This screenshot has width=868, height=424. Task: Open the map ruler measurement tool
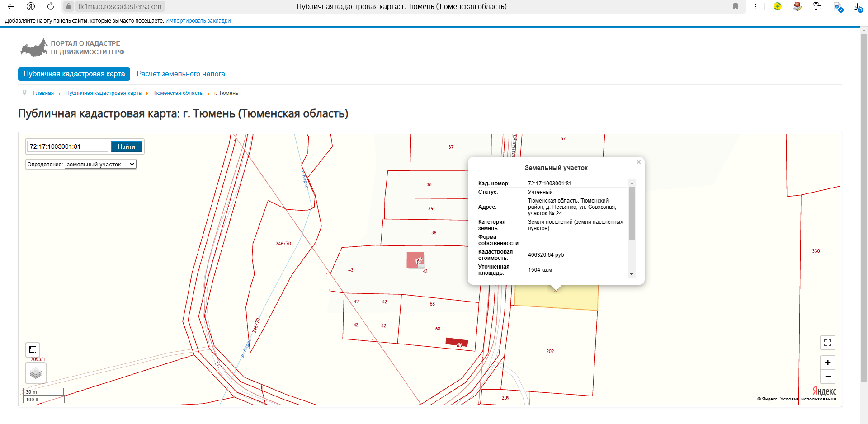tap(33, 349)
